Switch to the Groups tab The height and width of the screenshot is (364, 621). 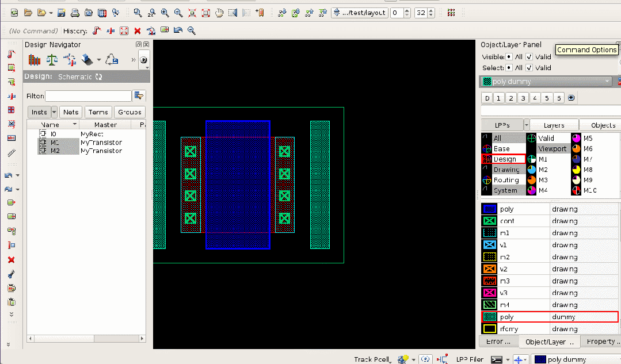click(x=129, y=112)
